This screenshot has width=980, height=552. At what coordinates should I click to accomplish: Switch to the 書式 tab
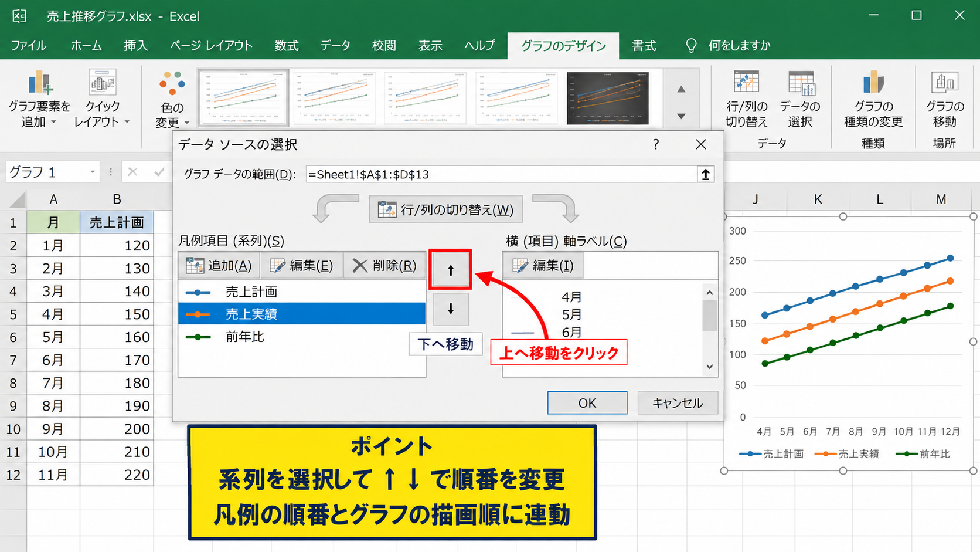point(644,46)
